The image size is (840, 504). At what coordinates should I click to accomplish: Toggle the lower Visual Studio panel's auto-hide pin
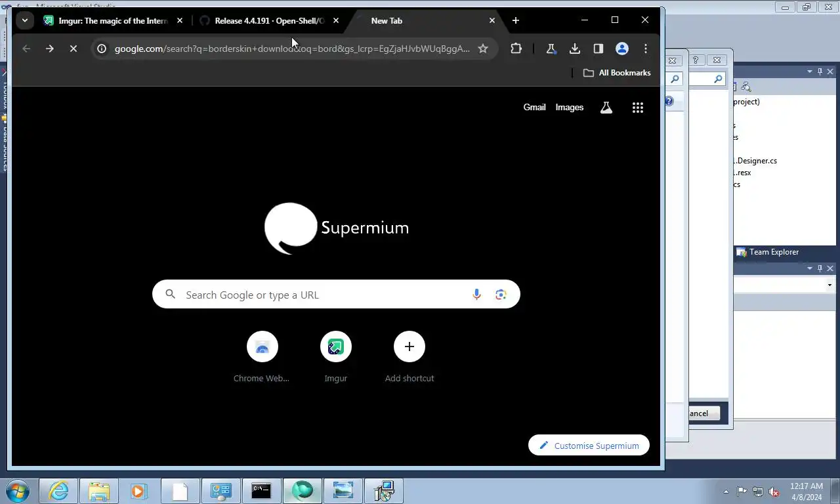coord(820,268)
